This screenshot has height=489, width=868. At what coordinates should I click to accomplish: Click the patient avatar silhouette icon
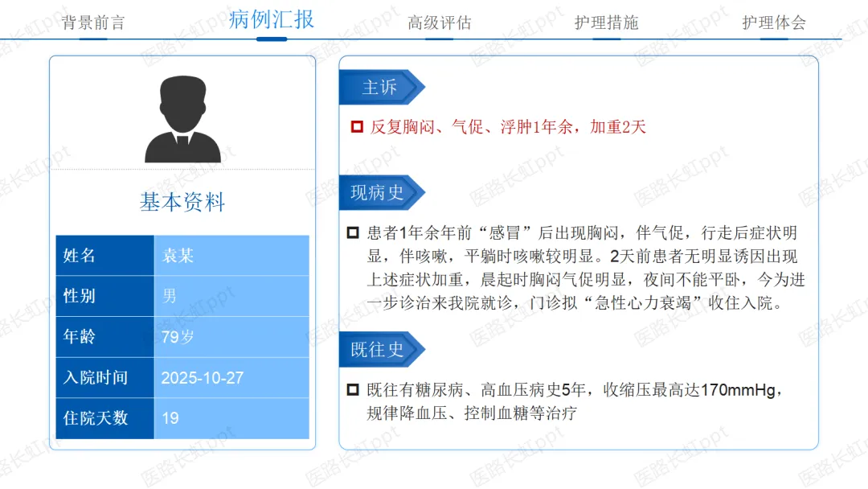pyautogui.click(x=182, y=119)
